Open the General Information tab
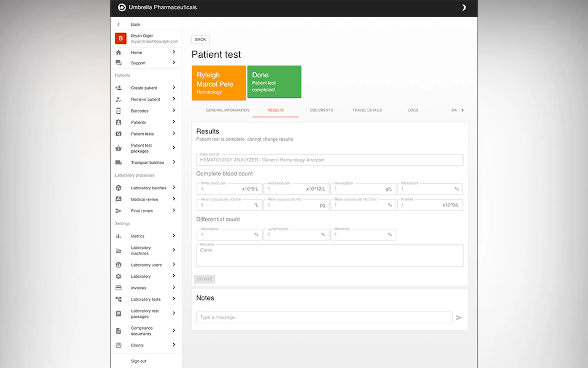The height and width of the screenshot is (368, 588). click(x=228, y=110)
